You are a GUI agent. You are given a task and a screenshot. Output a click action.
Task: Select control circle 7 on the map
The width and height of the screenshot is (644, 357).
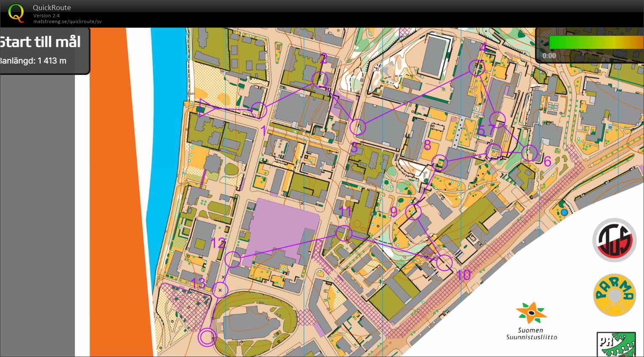tap(494, 152)
